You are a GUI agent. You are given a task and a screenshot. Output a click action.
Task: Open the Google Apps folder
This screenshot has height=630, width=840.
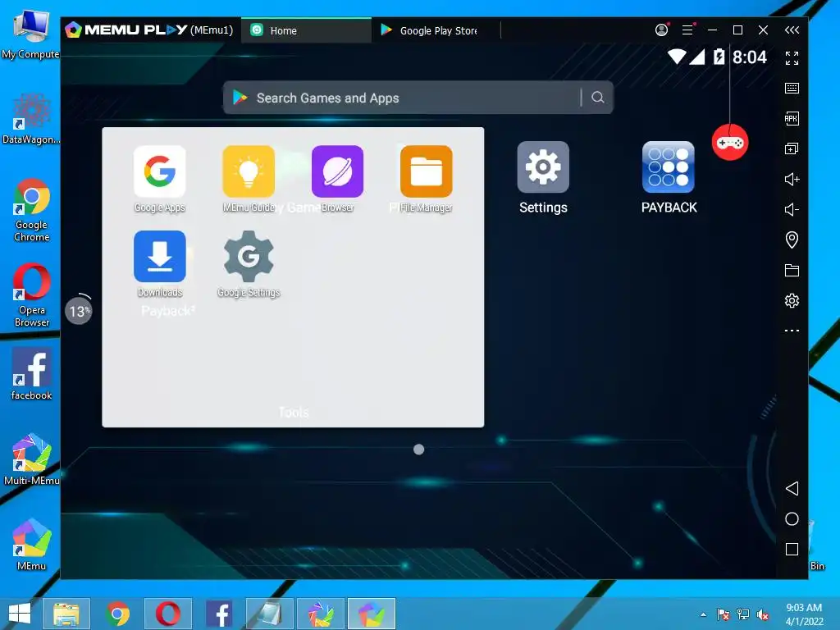(x=160, y=171)
